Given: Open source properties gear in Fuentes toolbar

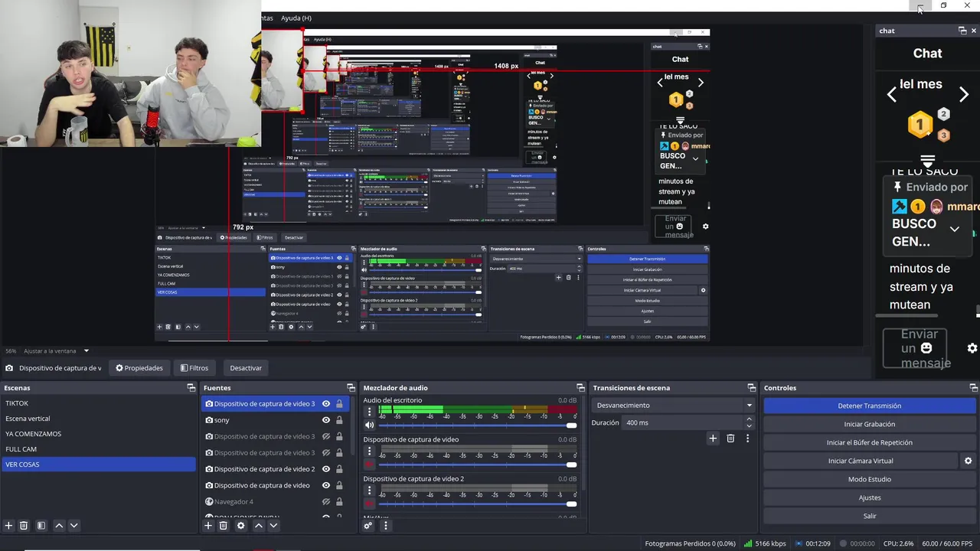Looking at the screenshot, I should tap(241, 526).
